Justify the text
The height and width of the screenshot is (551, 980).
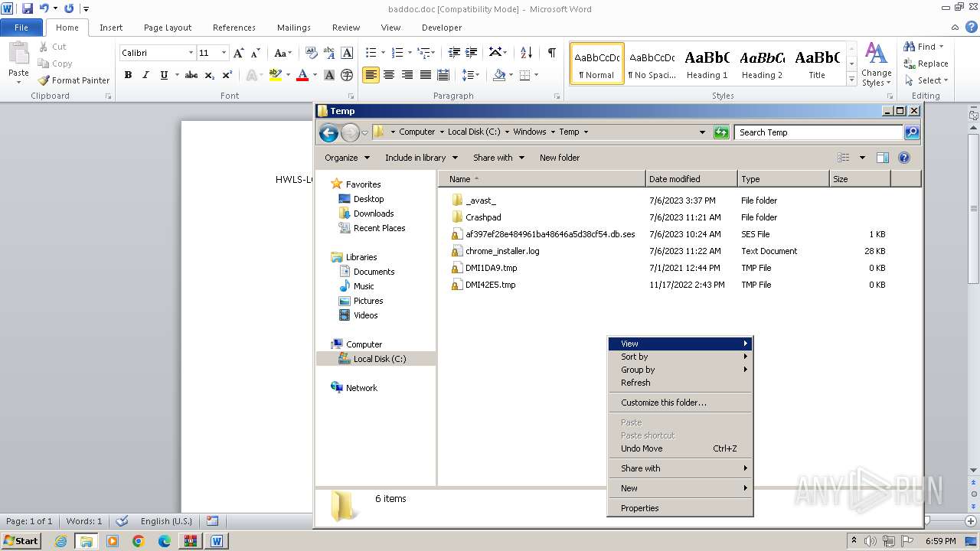click(x=426, y=75)
